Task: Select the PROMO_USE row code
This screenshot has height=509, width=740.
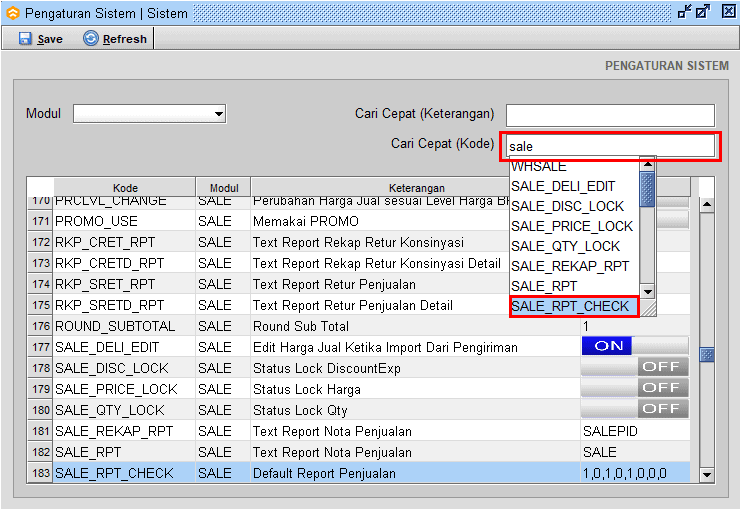Action: point(125,221)
